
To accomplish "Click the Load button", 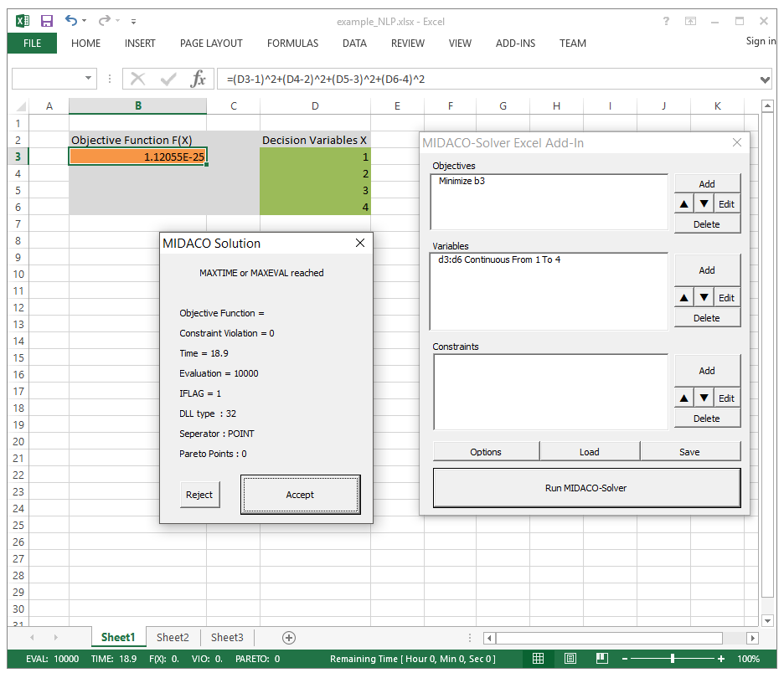I will (590, 452).
